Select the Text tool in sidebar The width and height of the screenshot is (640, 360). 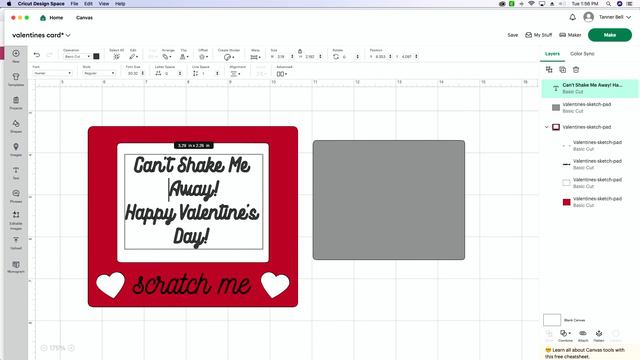point(16,173)
